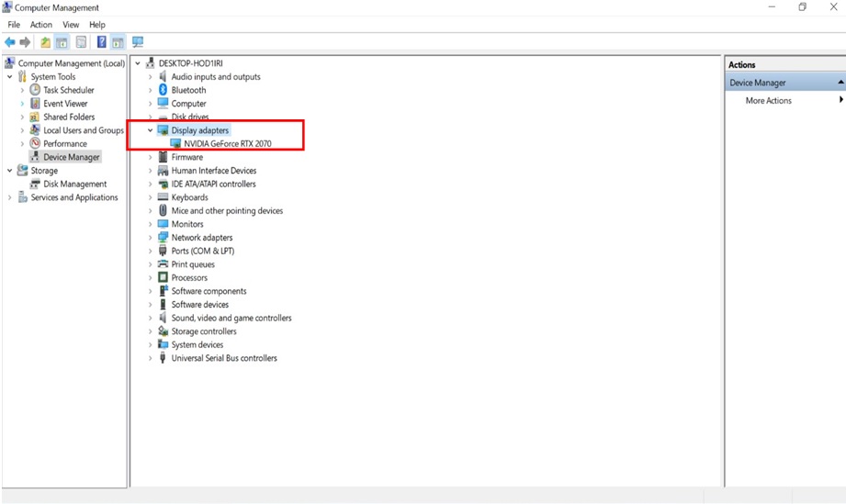Click the Shared Folders icon
The image size is (846, 504).
(x=35, y=117)
